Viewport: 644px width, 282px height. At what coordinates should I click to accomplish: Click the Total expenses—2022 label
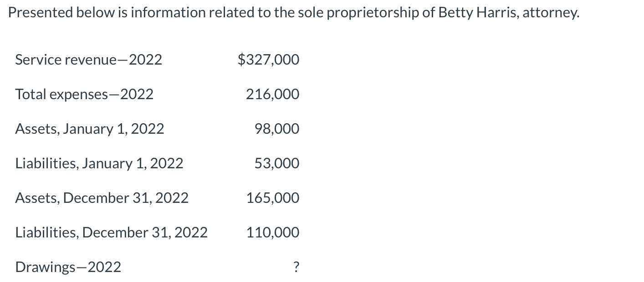(84, 94)
